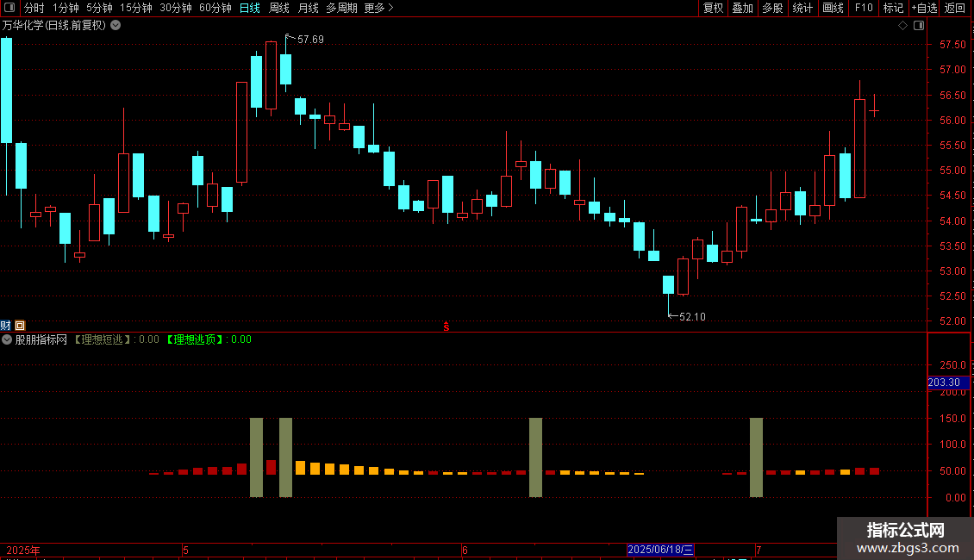Click 叠加 overlay button

[x=742, y=8]
